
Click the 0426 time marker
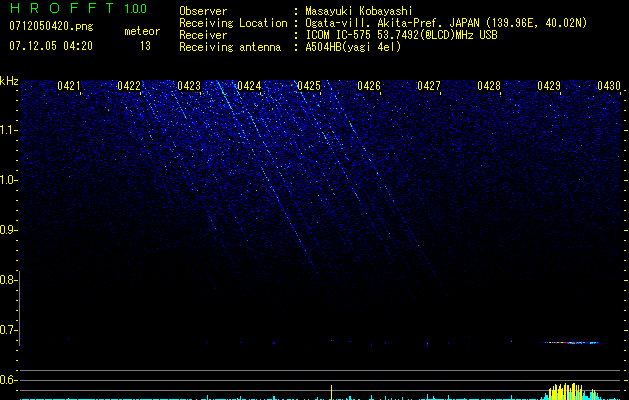pyautogui.click(x=369, y=86)
